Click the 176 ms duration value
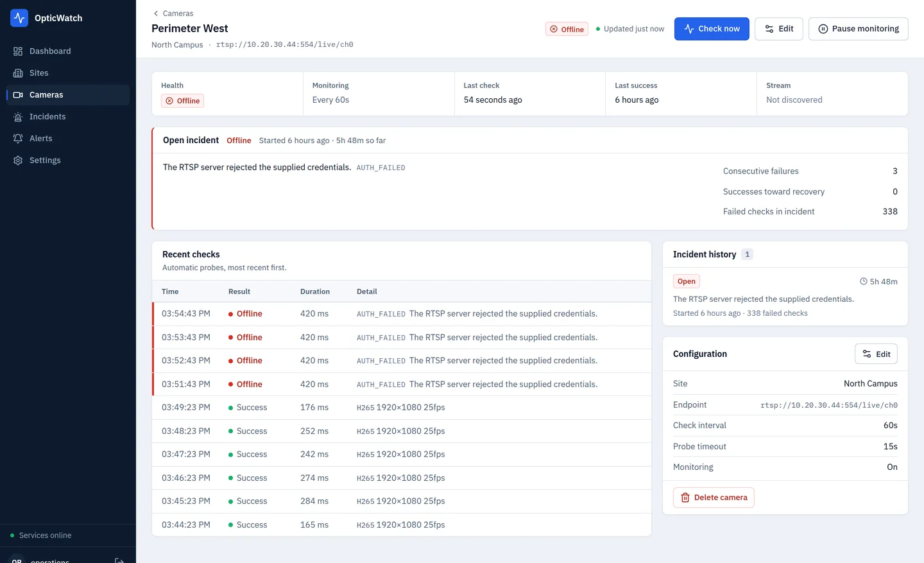The width and height of the screenshot is (924, 563). pyautogui.click(x=314, y=408)
